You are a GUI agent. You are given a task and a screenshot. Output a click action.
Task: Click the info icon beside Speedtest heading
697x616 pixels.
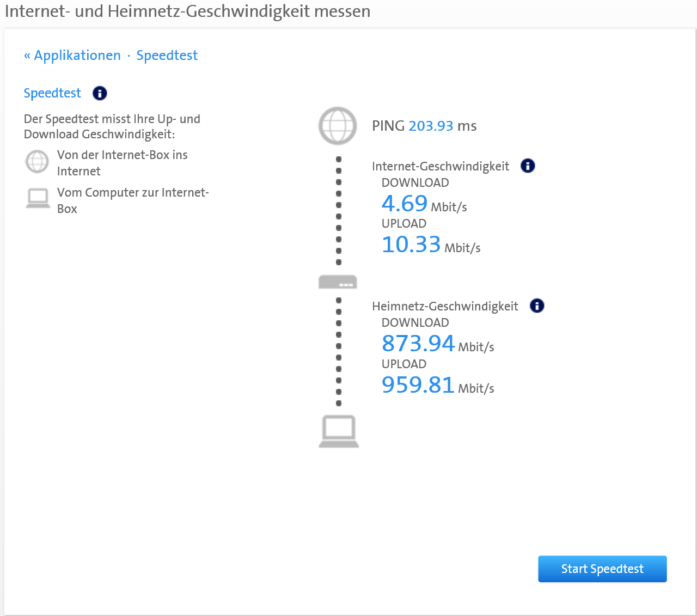coord(100,93)
